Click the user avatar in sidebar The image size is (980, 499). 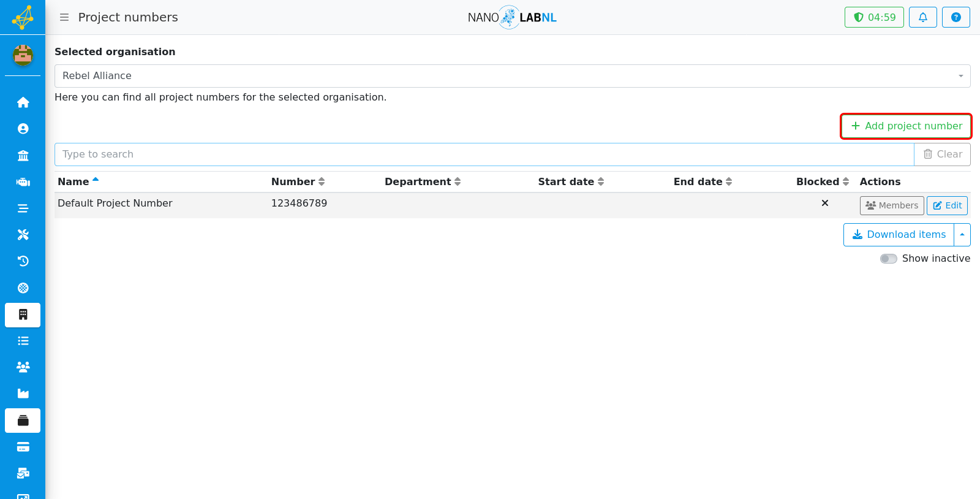point(23,55)
